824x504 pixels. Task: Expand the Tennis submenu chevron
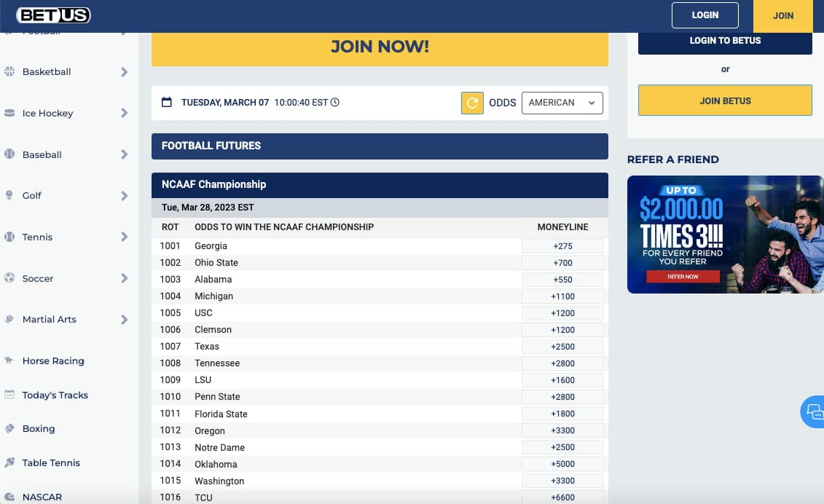click(x=124, y=237)
